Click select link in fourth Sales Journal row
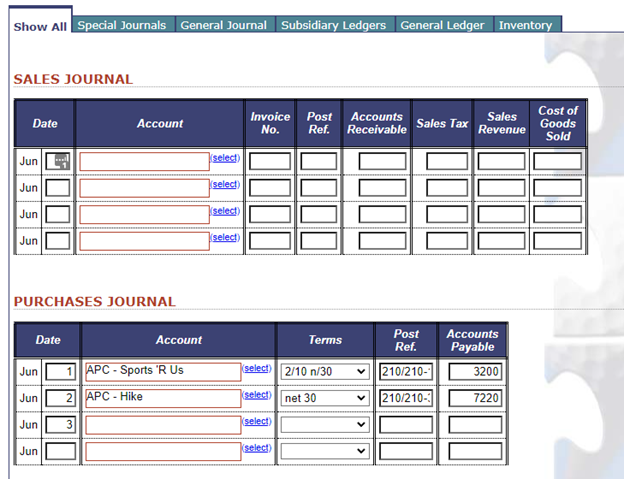The width and height of the screenshot is (624, 479). coord(225,237)
